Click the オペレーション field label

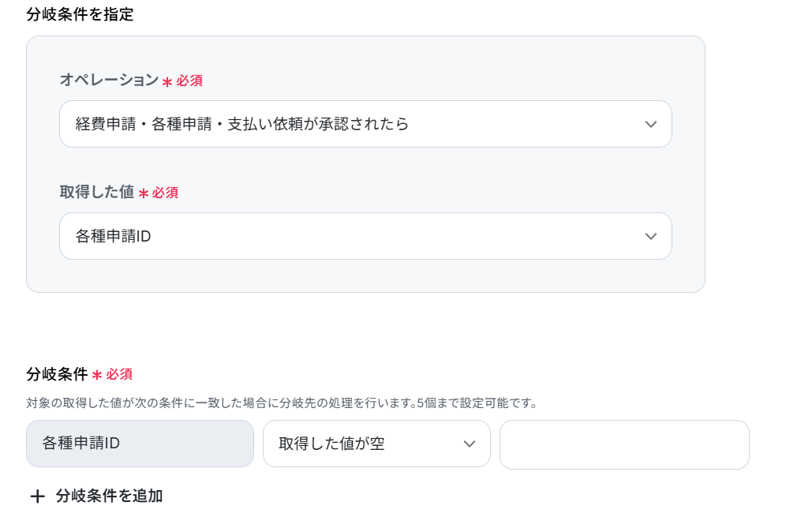pos(109,80)
